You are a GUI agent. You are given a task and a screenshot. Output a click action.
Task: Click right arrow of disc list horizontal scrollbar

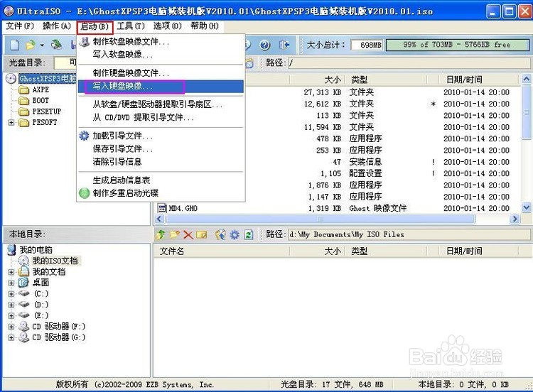515,219
